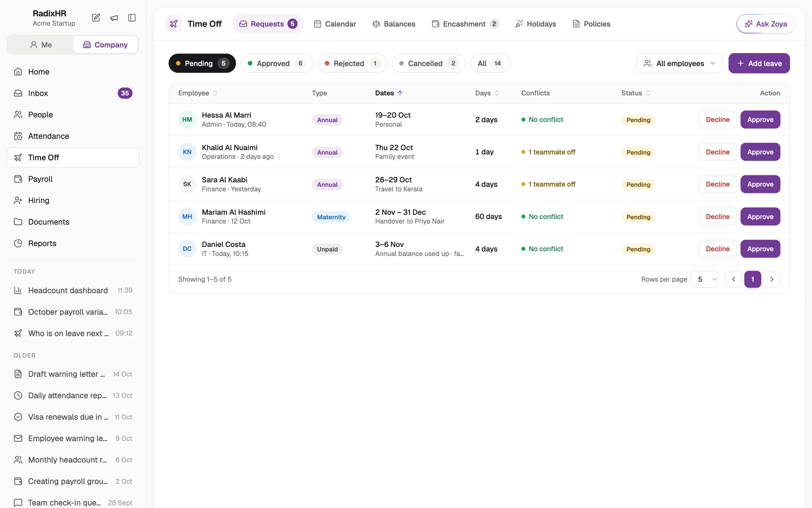This screenshot has width=812, height=508.
Task: Open Draft warning letter history item
Action: (73, 374)
